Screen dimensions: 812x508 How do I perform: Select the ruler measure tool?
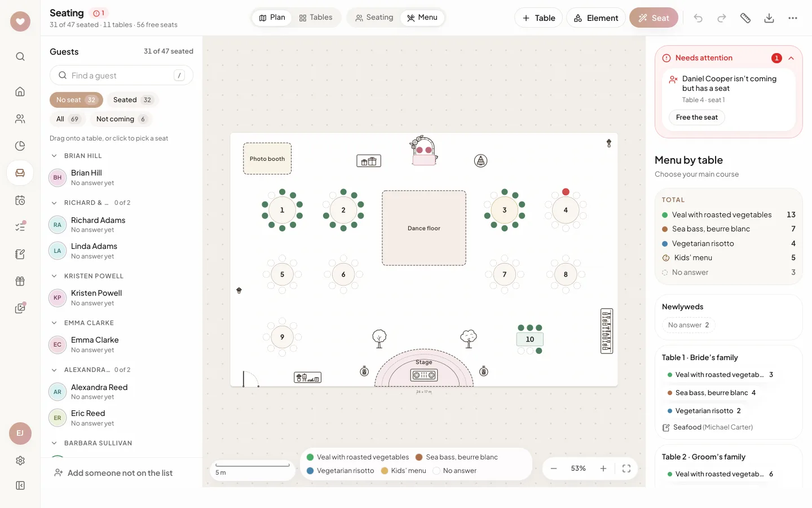[745, 18]
